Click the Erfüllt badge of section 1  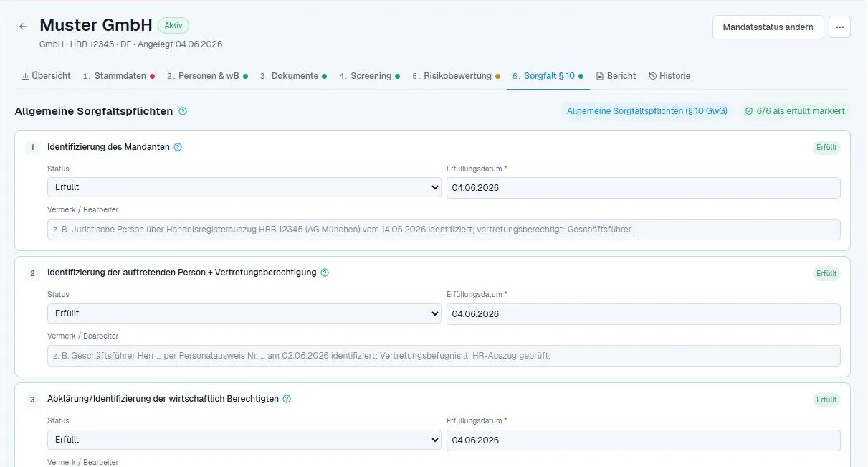click(826, 148)
